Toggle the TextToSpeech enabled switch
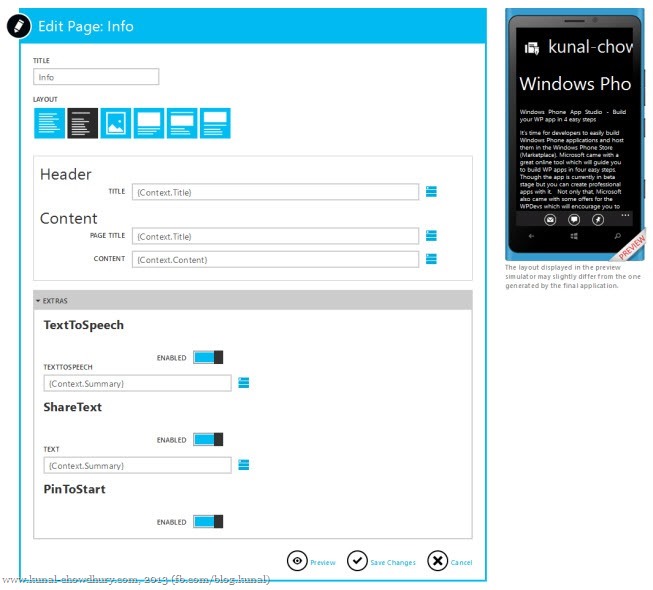This screenshot has height=590, width=653. click(x=208, y=357)
